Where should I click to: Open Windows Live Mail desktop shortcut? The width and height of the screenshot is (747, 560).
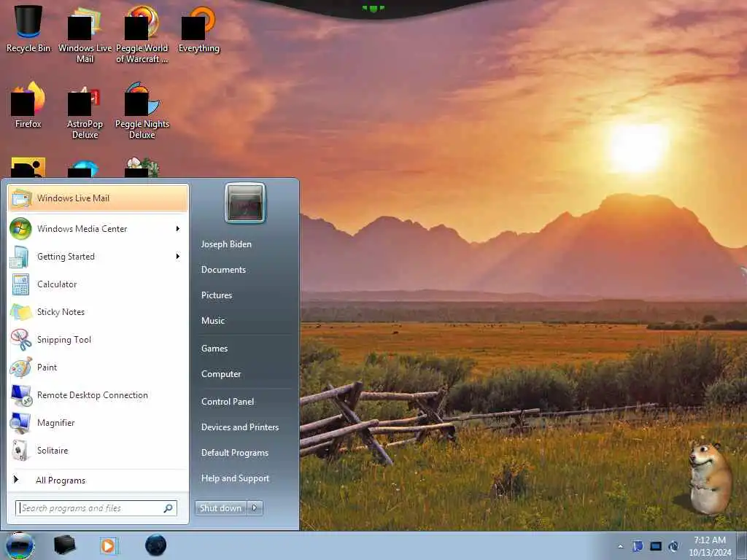point(85,34)
